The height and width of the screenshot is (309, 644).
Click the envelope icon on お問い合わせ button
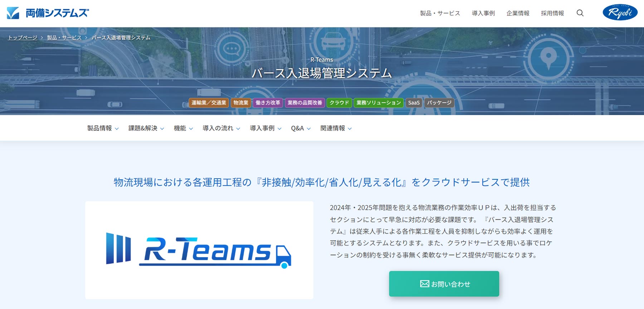pyautogui.click(x=425, y=284)
